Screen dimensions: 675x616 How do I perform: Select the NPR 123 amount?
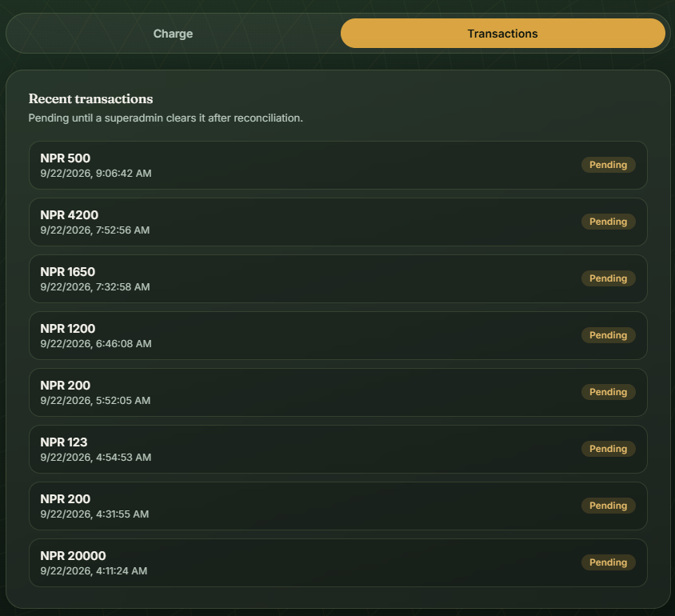64,442
